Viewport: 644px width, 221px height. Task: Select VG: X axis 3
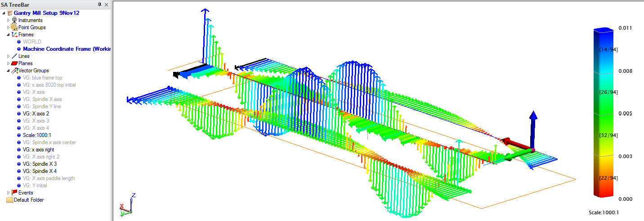pos(36,121)
